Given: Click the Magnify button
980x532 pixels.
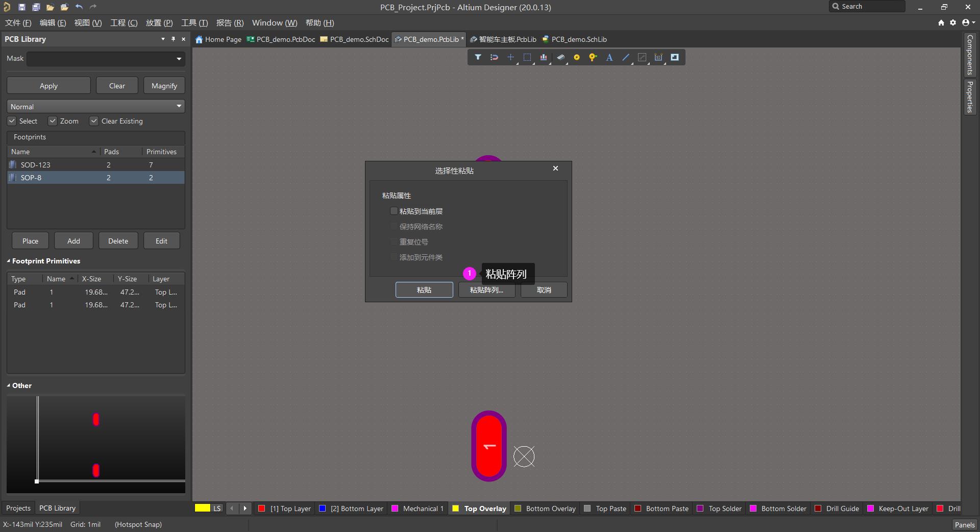Looking at the screenshot, I should point(164,86).
